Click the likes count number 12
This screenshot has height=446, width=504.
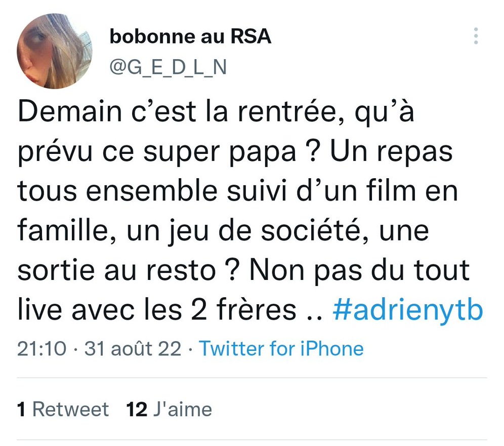137,409
